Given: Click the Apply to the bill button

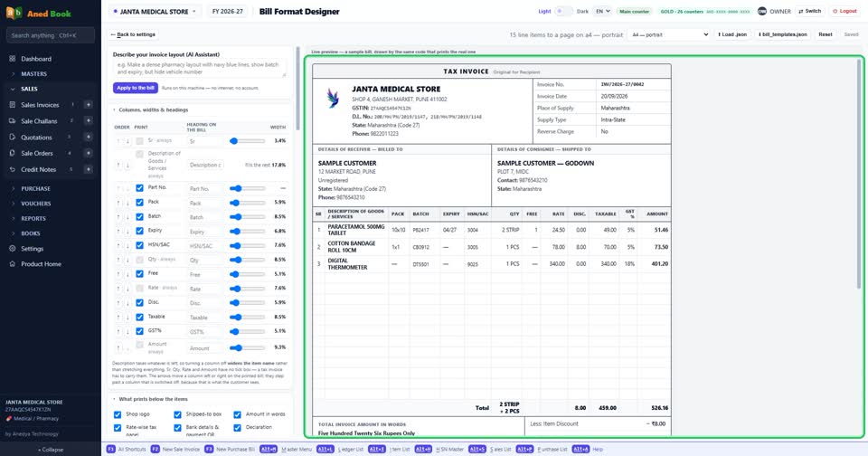Looking at the screenshot, I should (x=136, y=88).
